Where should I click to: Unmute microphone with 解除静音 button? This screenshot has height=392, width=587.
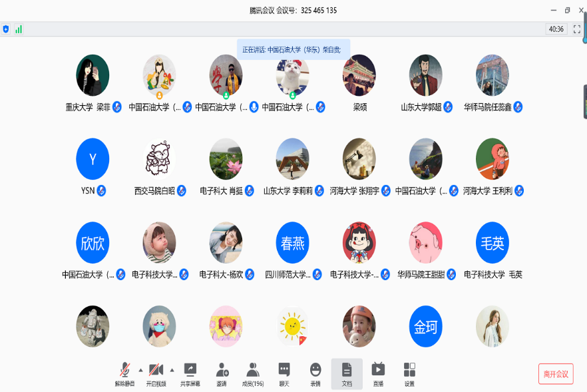[x=124, y=373]
